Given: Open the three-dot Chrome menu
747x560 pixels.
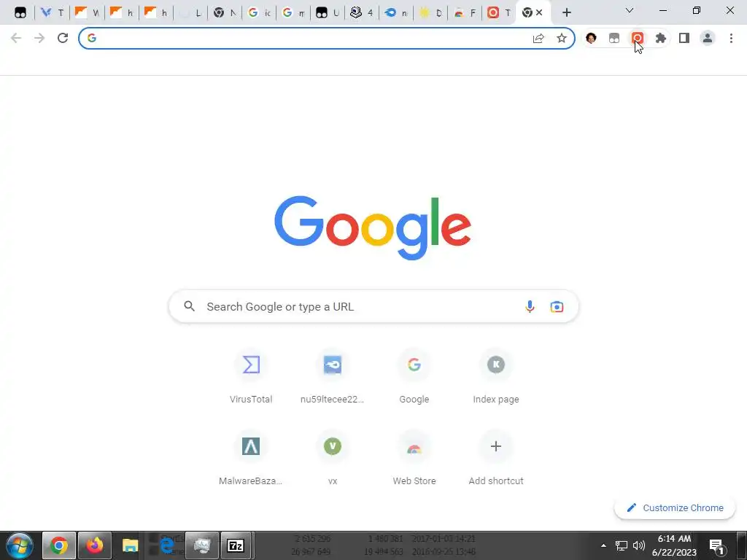Looking at the screenshot, I should pyautogui.click(x=731, y=38).
